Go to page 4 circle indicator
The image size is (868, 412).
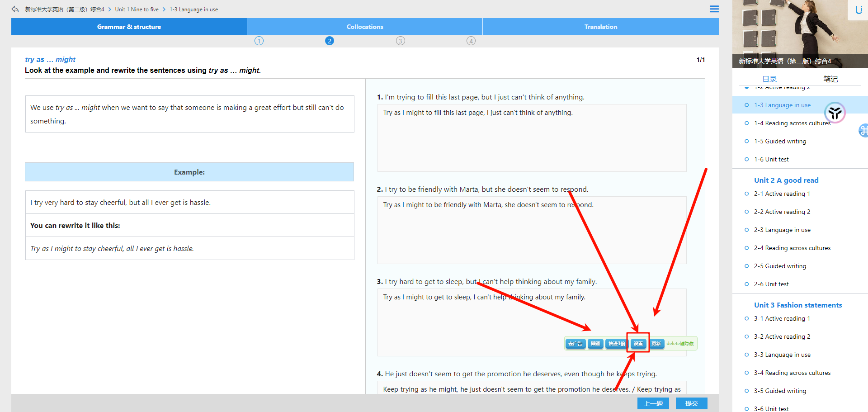tap(471, 41)
